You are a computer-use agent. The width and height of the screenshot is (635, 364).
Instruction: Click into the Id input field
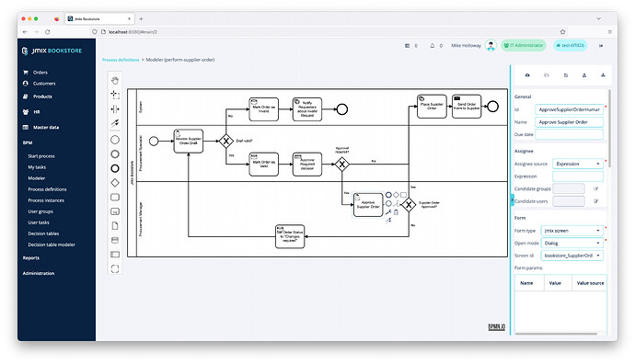coord(569,109)
